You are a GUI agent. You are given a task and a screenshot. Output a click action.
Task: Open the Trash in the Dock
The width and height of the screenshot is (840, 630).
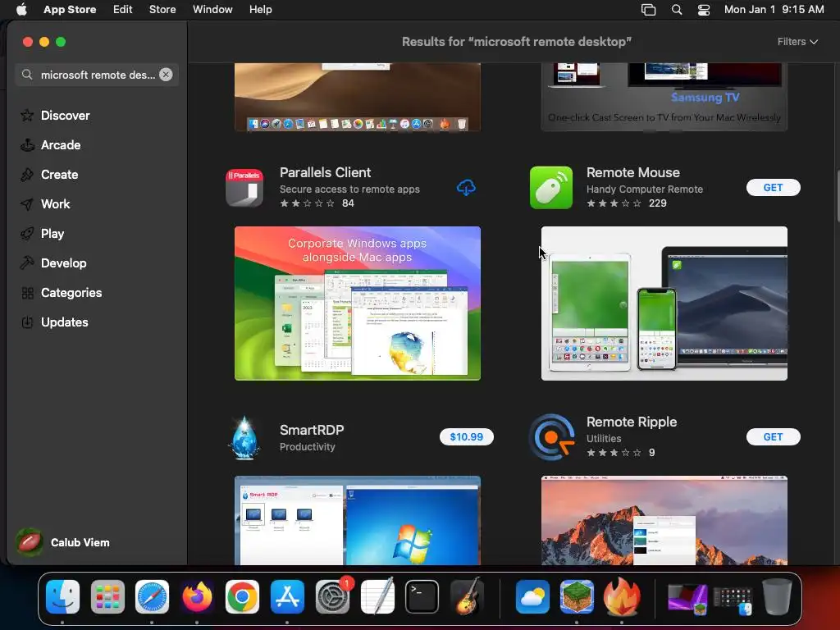click(x=778, y=596)
